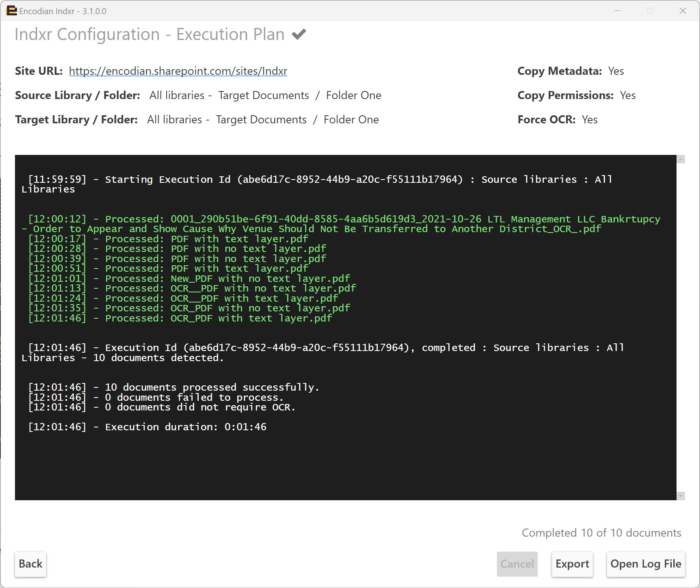Select the 12:00:17 'PDF with text layer.pdf' line
700x588 pixels.
point(168,239)
